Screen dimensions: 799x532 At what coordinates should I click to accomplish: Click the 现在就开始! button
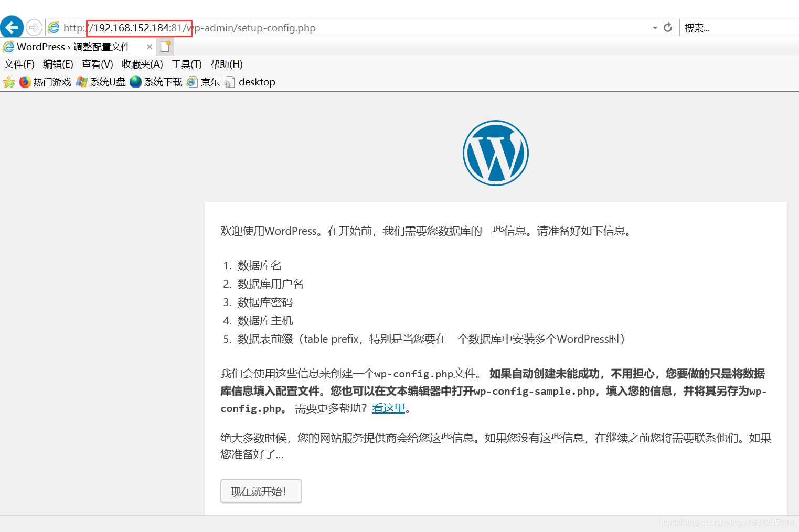(x=261, y=491)
